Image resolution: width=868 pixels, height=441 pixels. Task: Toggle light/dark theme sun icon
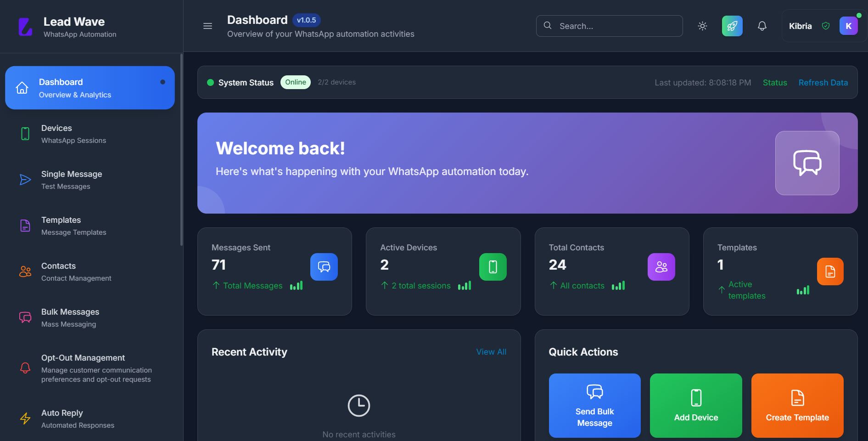702,26
